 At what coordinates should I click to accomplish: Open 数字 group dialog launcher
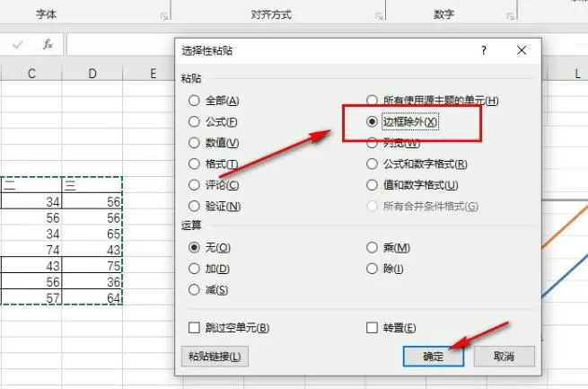(511, 16)
